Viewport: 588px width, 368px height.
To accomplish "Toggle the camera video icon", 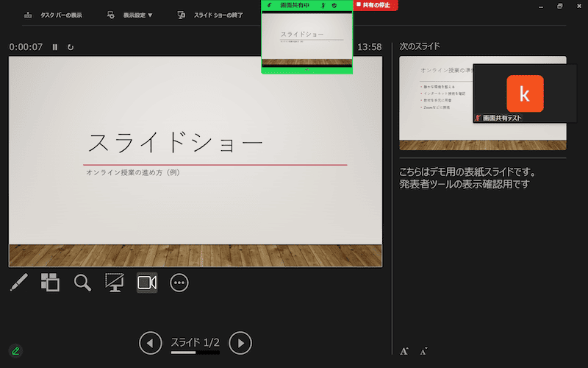I will point(147,283).
